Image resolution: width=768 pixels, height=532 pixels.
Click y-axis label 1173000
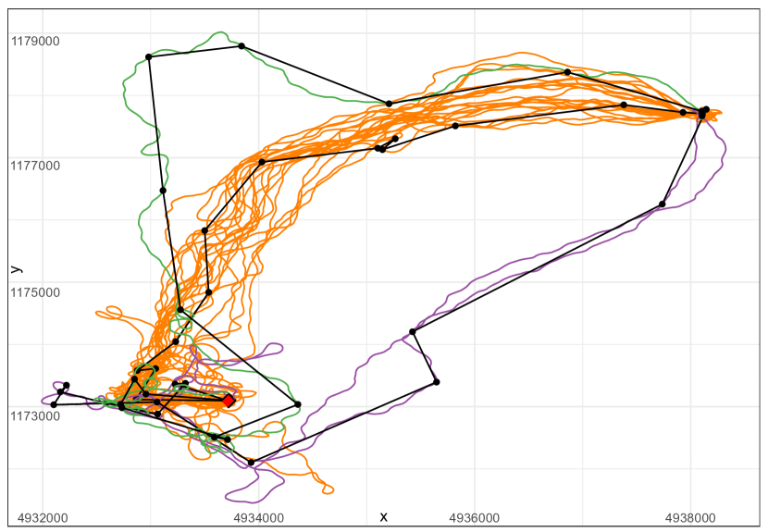35,416
